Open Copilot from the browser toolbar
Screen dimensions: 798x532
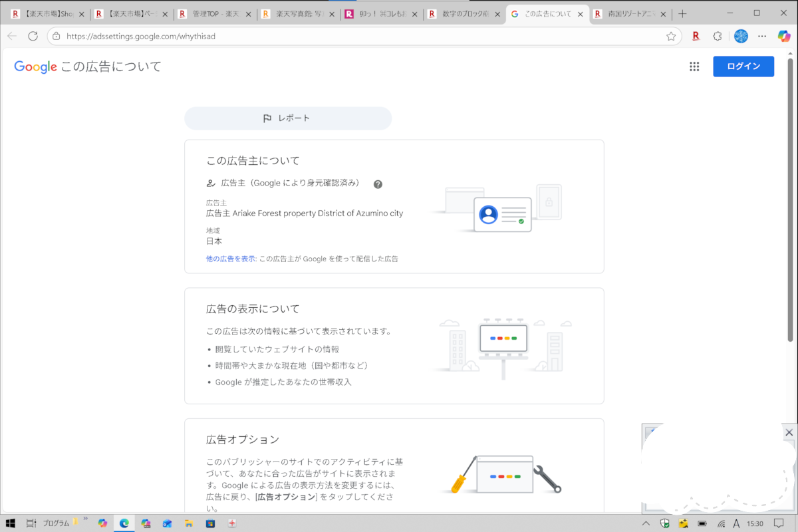click(x=783, y=36)
